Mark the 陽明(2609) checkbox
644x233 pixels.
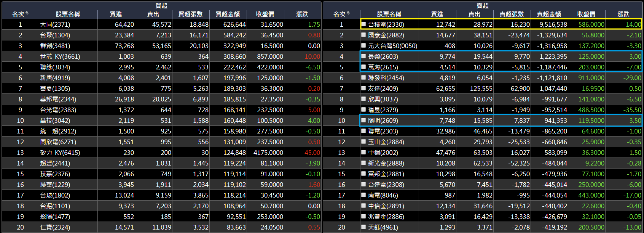[363, 120]
